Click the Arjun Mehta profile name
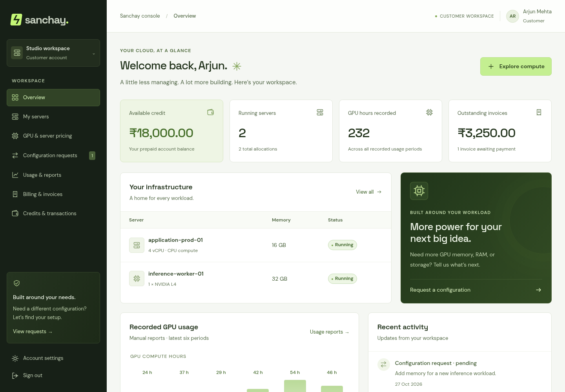This screenshot has height=392, width=565. point(537,12)
